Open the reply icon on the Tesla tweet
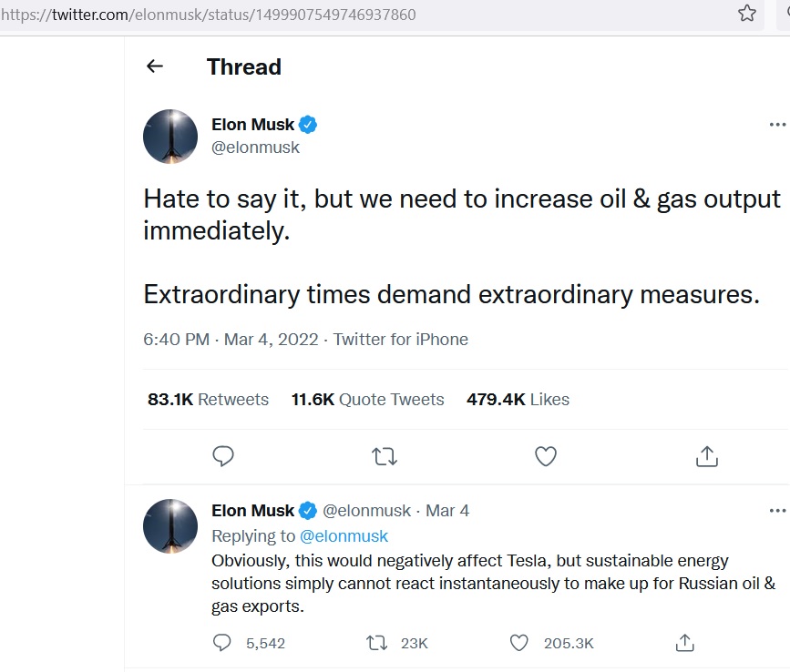Viewport: 790px width, 672px height. point(222,643)
